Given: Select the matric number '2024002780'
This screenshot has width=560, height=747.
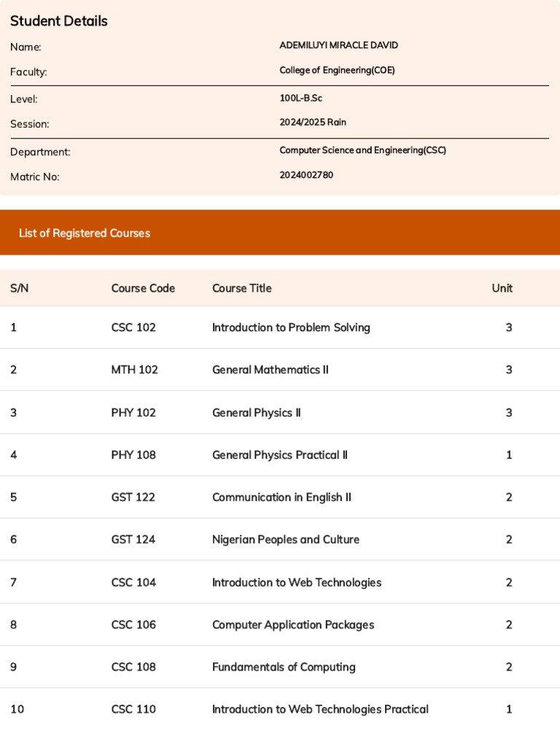Looking at the screenshot, I should tap(306, 175).
